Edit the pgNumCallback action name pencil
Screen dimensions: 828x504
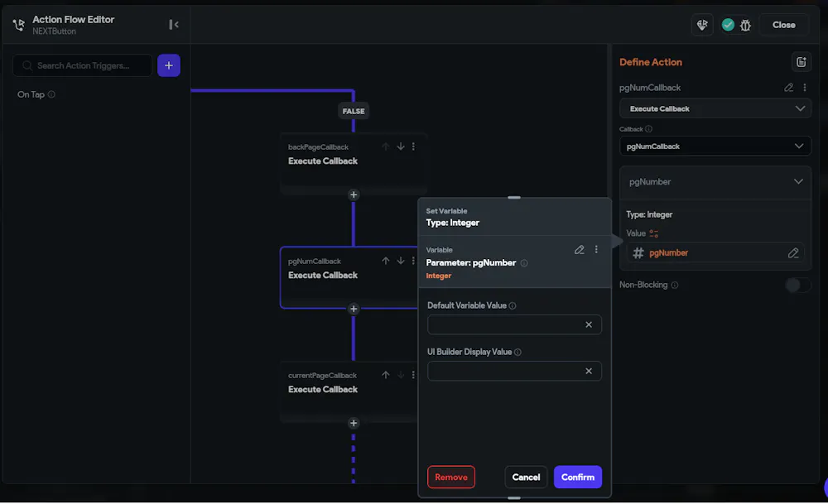[789, 88]
